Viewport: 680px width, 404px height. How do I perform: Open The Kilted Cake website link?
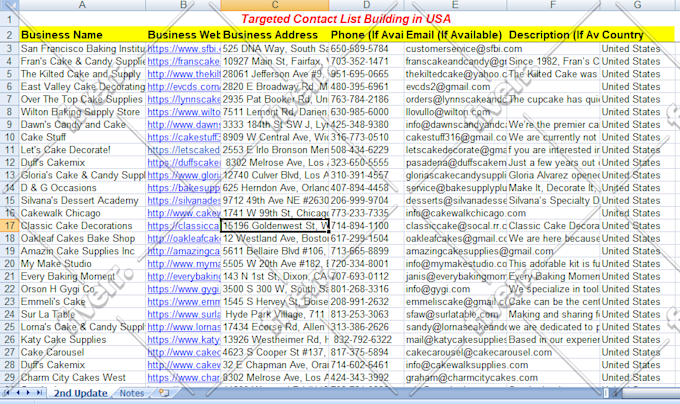pyautogui.click(x=184, y=74)
